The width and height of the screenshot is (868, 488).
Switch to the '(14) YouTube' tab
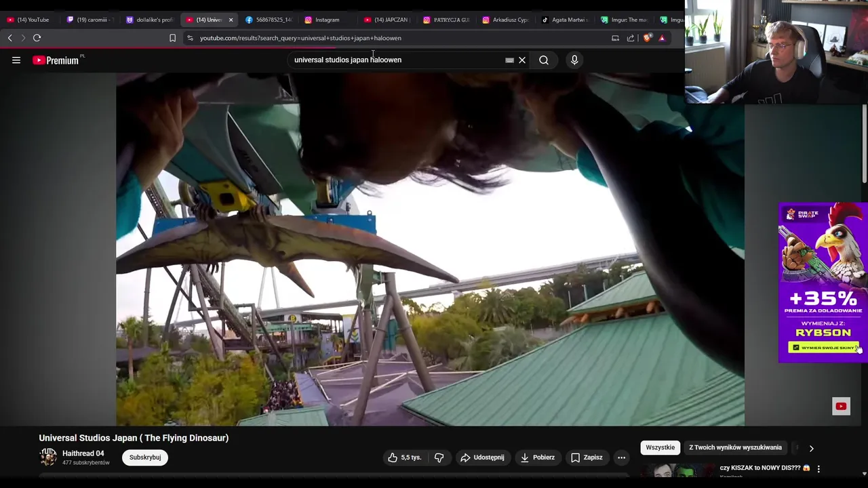tap(28, 20)
